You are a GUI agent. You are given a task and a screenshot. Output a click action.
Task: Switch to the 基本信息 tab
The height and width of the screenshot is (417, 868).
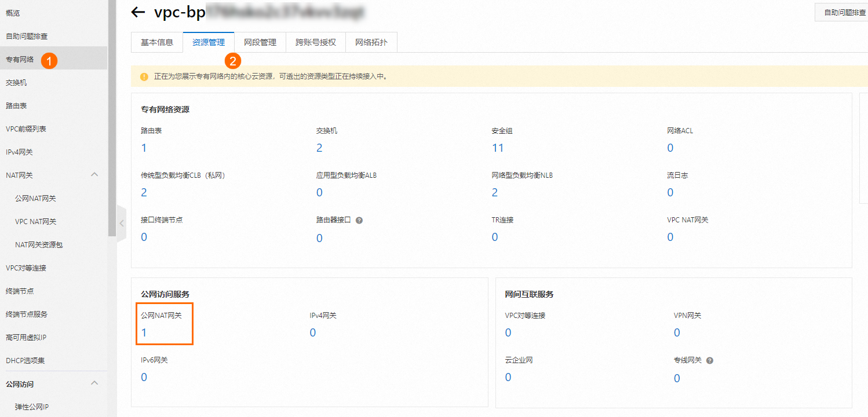tap(157, 42)
